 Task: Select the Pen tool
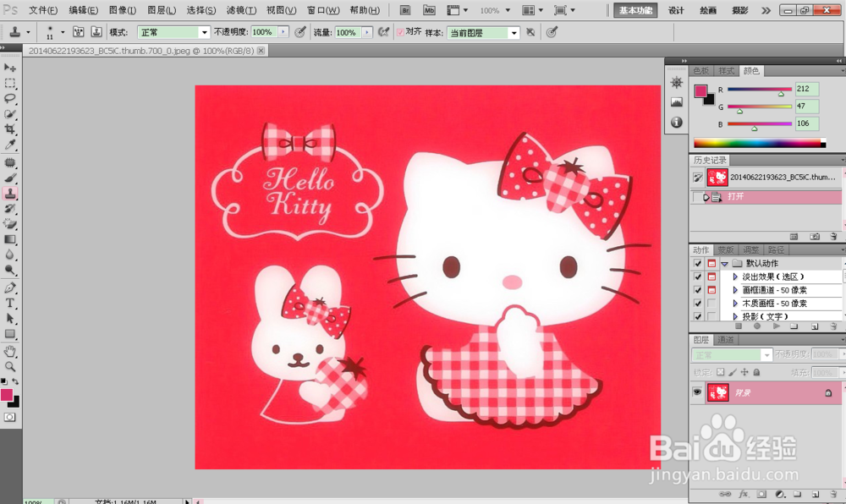coord(9,288)
